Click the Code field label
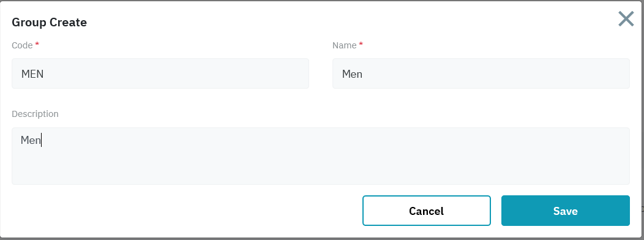 [x=22, y=45]
